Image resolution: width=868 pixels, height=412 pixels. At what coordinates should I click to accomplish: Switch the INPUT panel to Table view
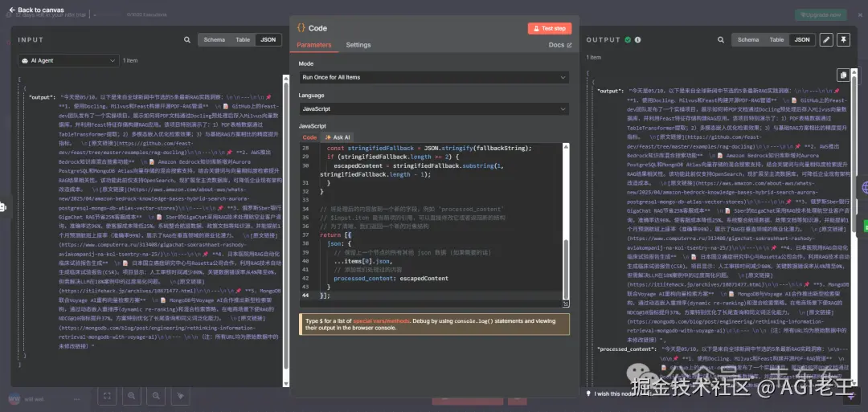(x=243, y=40)
